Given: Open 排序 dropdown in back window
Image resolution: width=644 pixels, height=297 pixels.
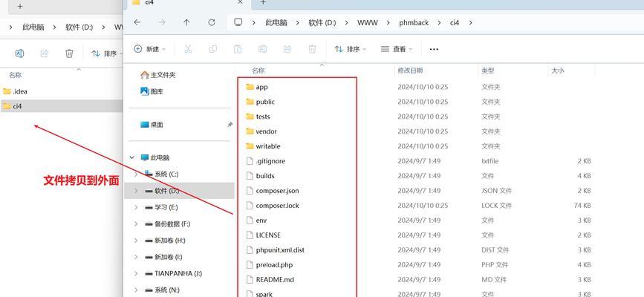Looking at the screenshot, I should point(106,53).
